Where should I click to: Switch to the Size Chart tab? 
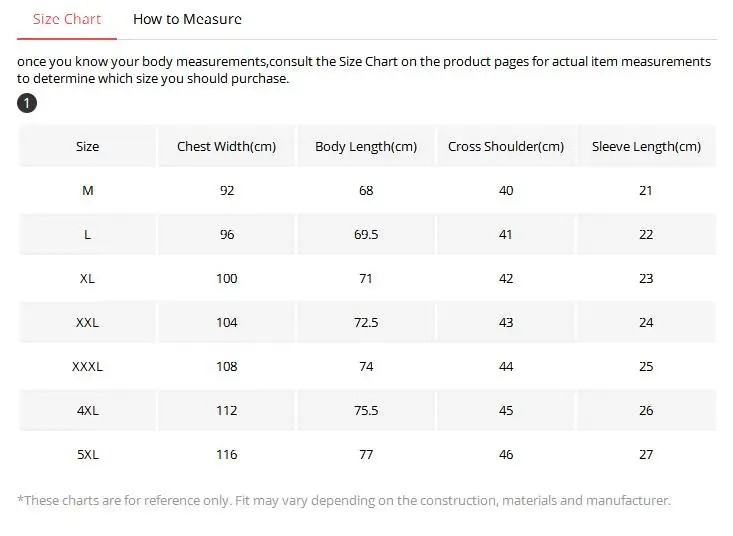[x=67, y=19]
